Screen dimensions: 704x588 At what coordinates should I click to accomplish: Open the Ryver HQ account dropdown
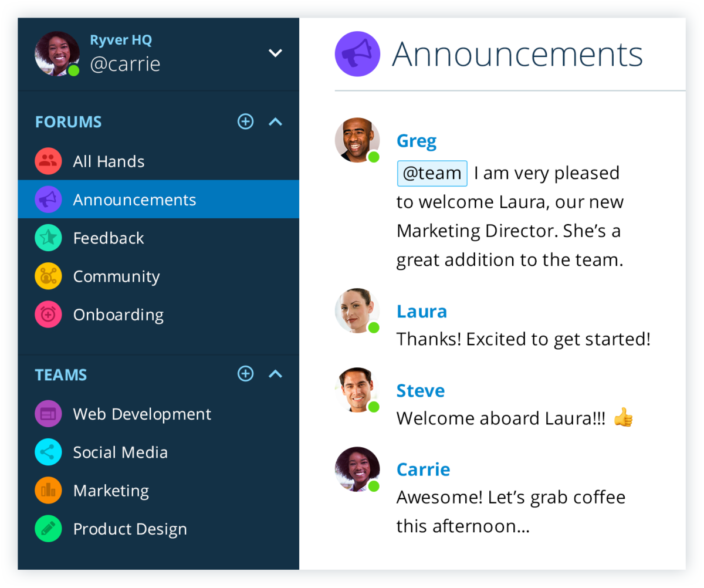tap(275, 52)
